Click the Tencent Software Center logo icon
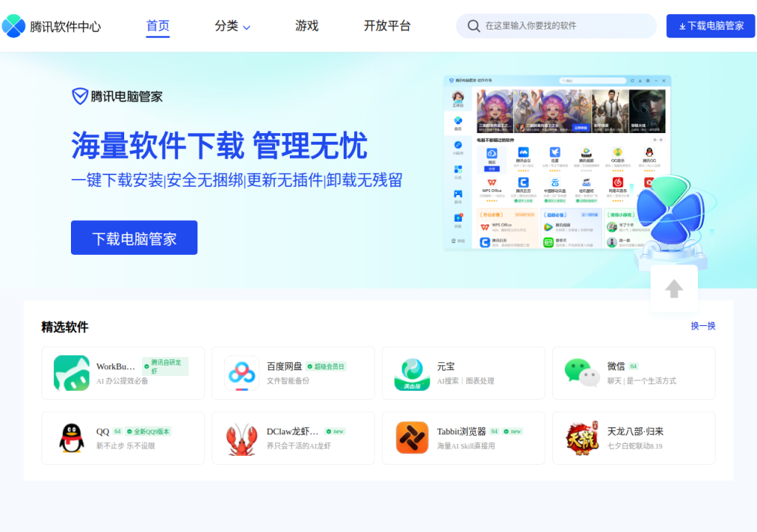The image size is (757, 532). click(x=13, y=26)
